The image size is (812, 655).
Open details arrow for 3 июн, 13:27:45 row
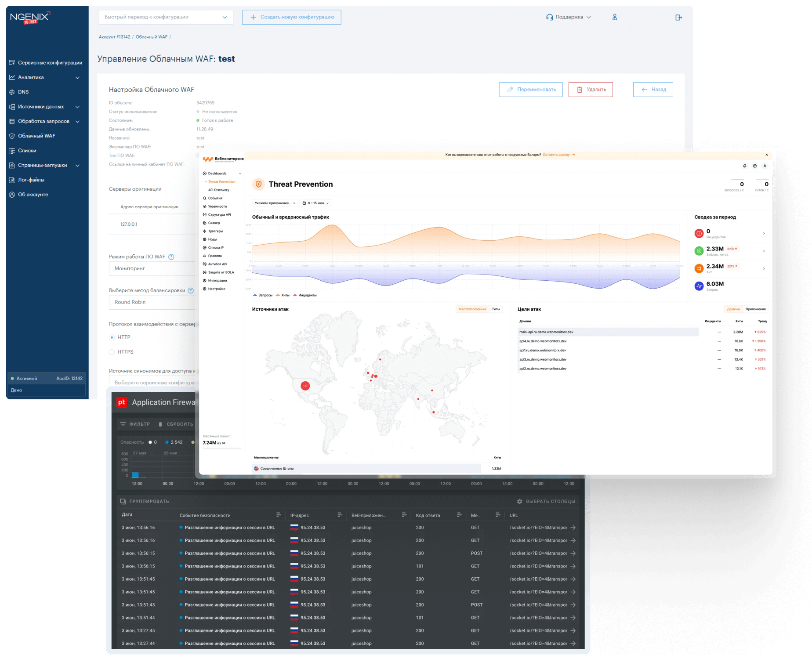pos(573,630)
